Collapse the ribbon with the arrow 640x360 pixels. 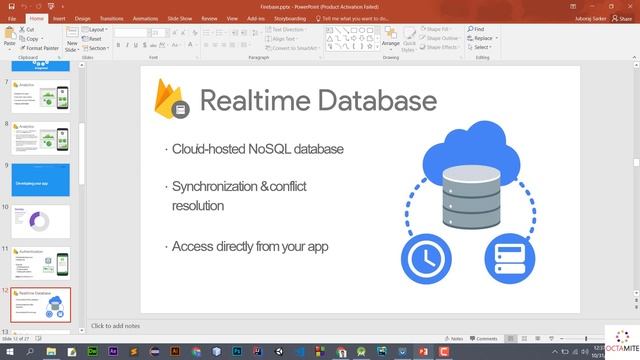pos(634,58)
